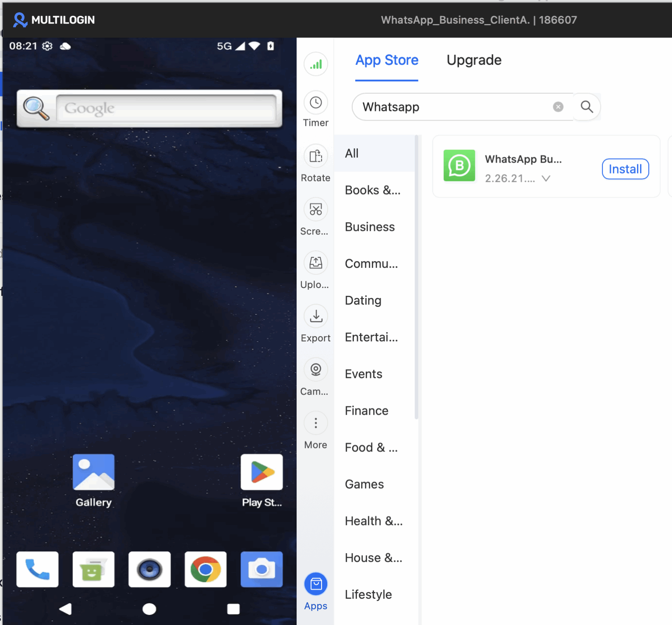672x625 pixels.
Task: Select the Finance category
Action: click(x=374, y=411)
